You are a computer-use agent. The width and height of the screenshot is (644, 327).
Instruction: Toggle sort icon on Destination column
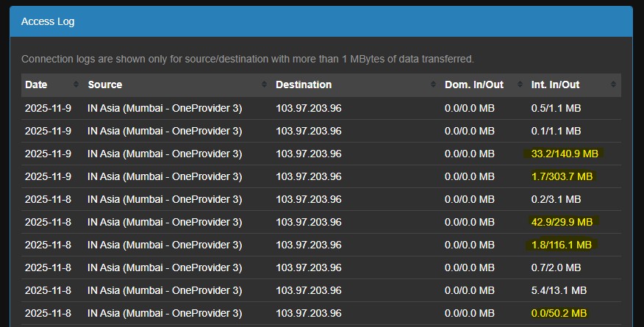(433, 85)
